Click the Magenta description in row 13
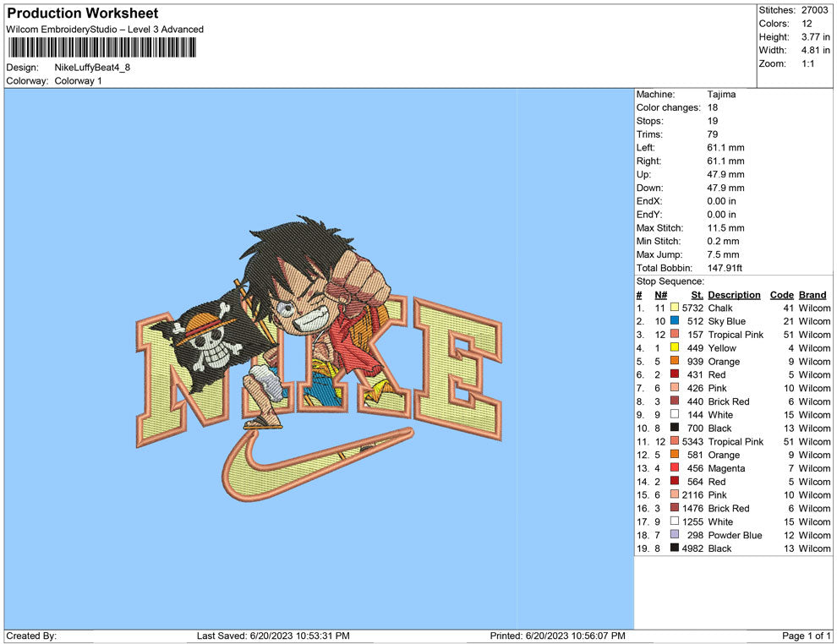The width and height of the screenshot is (837, 644). point(726,468)
